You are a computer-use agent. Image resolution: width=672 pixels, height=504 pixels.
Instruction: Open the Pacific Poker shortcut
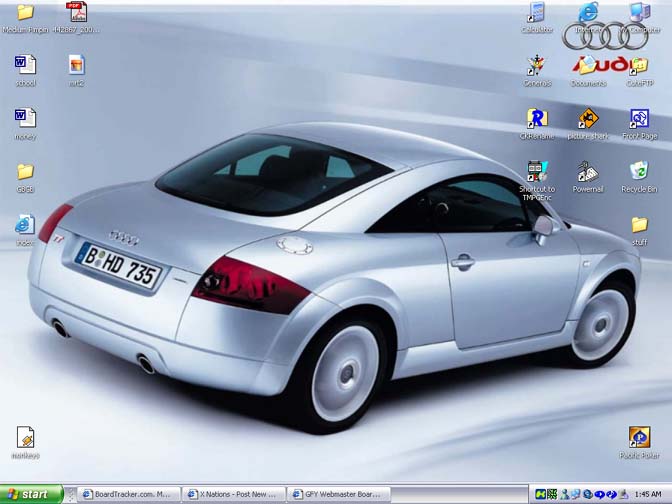tap(639, 437)
